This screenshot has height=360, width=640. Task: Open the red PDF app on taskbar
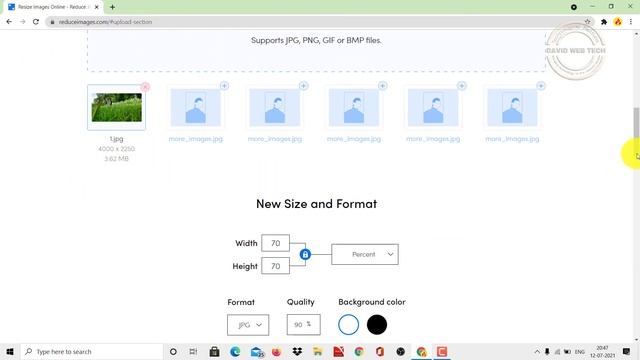[338, 351]
